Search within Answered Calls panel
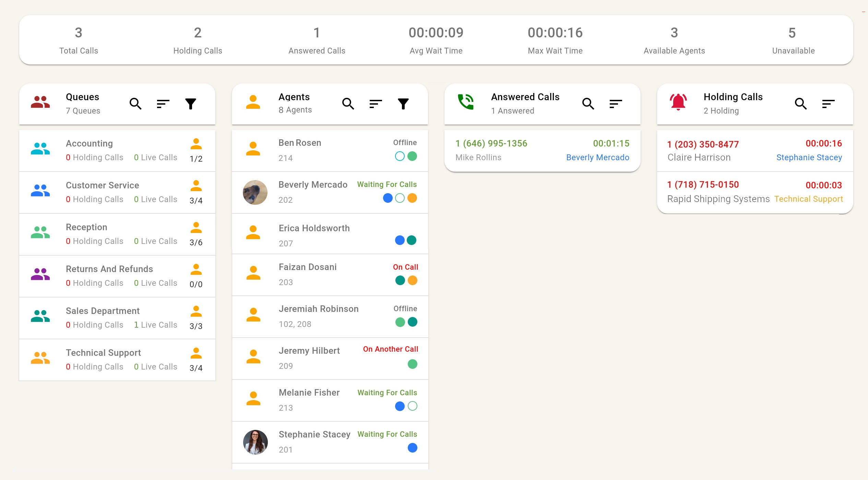Image resolution: width=868 pixels, height=480 pixels. [588, 103]
